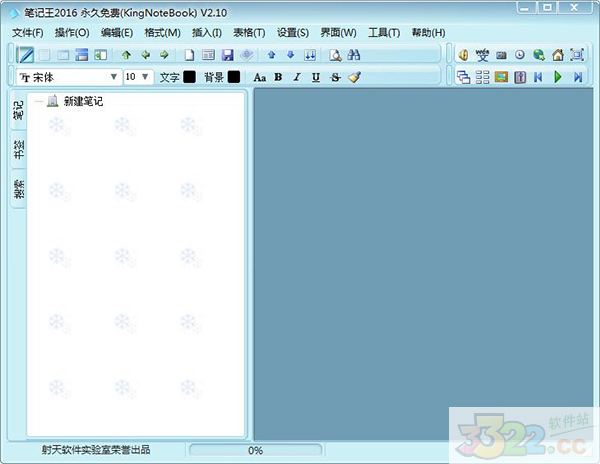Screen dimensions: 600x464
Task: Click the 射天软件实验室荣誉出品 status text
Action: click(x=96, y=450)
